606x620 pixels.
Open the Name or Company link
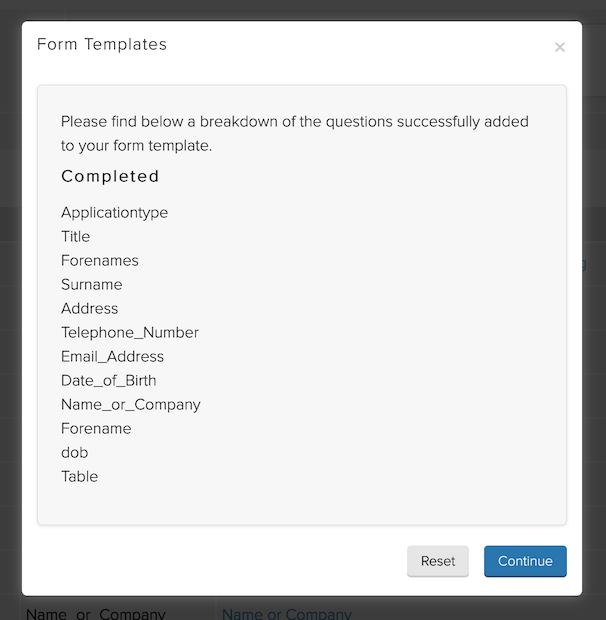[x=287, y=613]
